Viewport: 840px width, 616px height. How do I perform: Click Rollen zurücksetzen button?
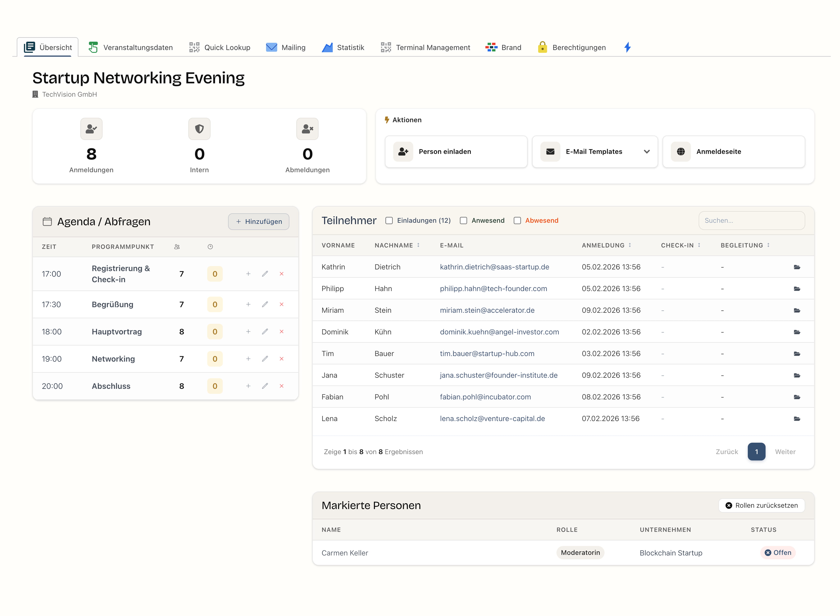761,505
